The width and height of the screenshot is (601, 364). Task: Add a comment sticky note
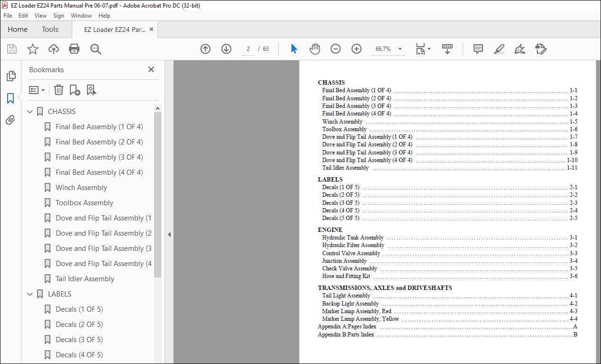[478, 49]
